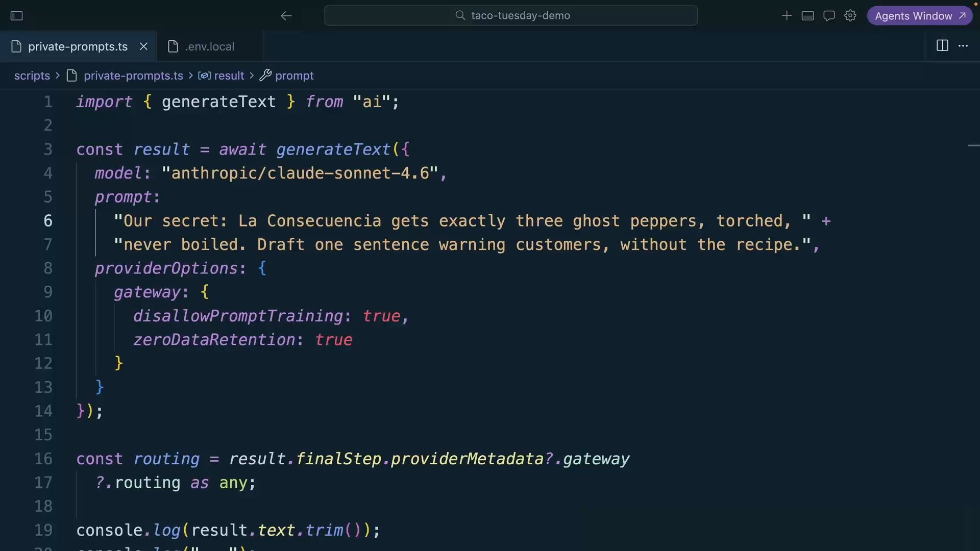Screen dimensions: 980x551
Task: Switch to the private-prompts.ts tab
Action: tap(78, 46)
